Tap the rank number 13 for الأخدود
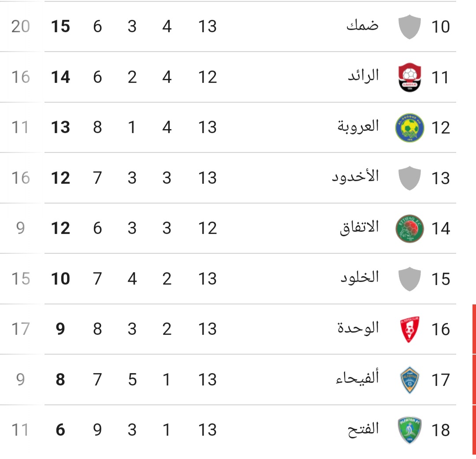 (x=441, y=178)
